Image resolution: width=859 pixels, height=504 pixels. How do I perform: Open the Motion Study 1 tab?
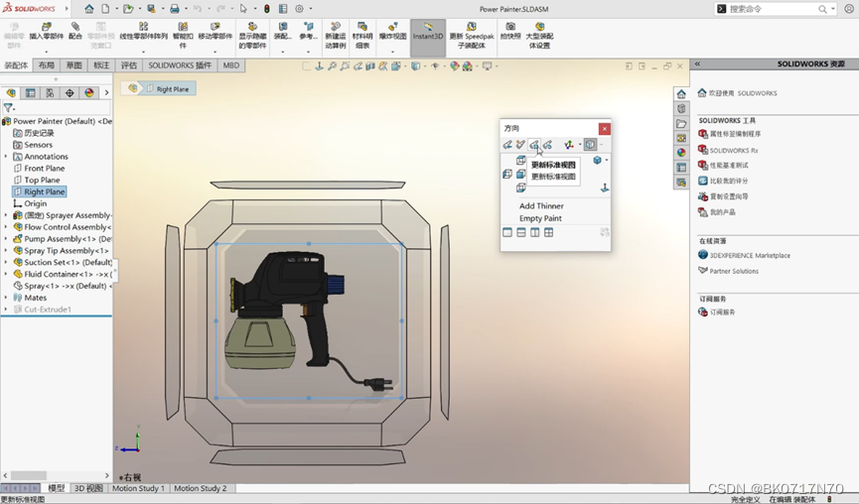tap(138, 488)
